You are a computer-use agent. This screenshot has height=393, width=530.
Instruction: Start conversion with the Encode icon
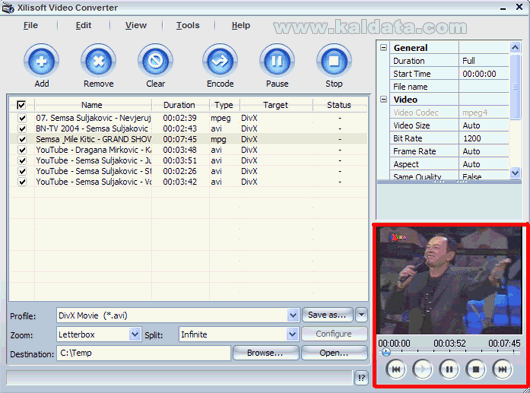pyautogui.click(x=220, y=61)
